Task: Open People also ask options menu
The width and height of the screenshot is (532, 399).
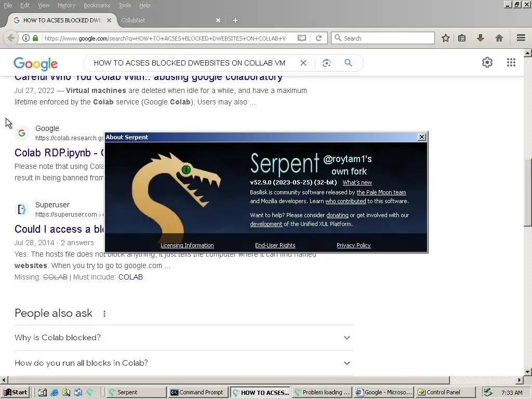Action: pos(104,314)
